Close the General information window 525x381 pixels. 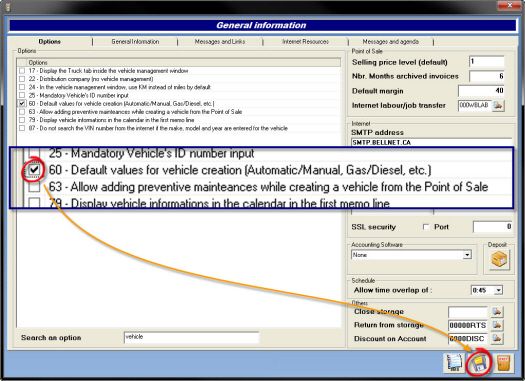(509, 5)
